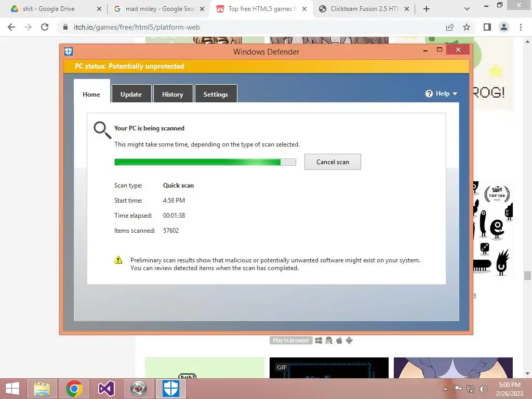Open the black creatures game thumbnail
The image size is (532, 399).
click(493, 229)
